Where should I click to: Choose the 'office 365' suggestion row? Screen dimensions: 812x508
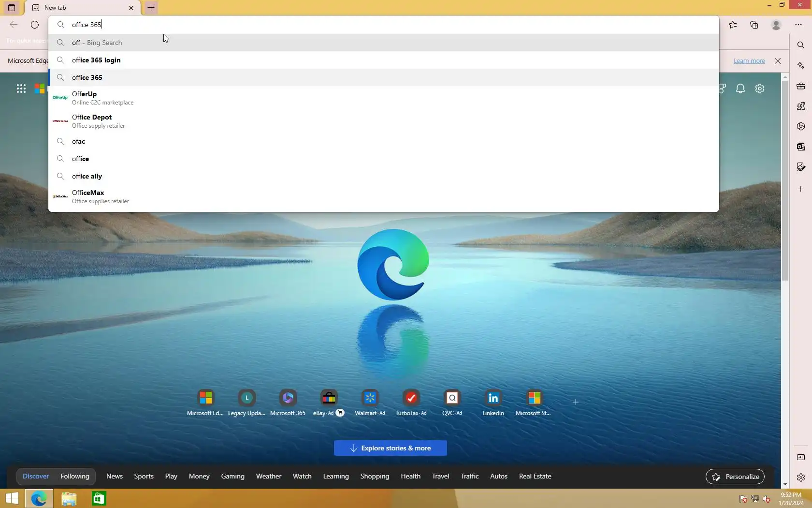384,77
